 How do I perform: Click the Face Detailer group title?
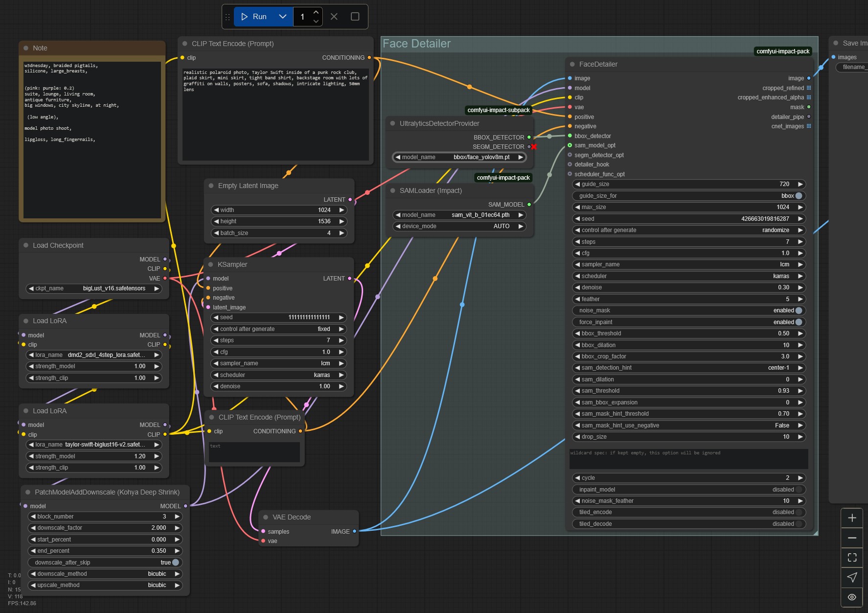pyautogui.click(x=416, y=44)
